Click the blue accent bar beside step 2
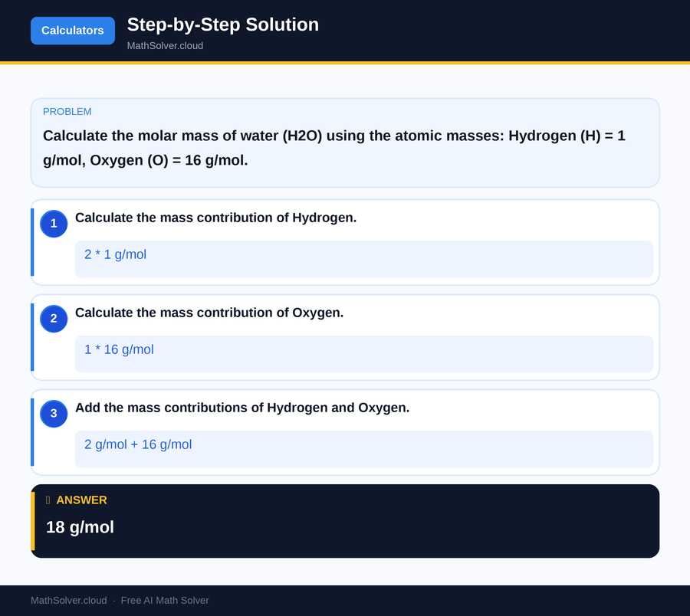This screenshot has height=616, width=690. point(31,337)
